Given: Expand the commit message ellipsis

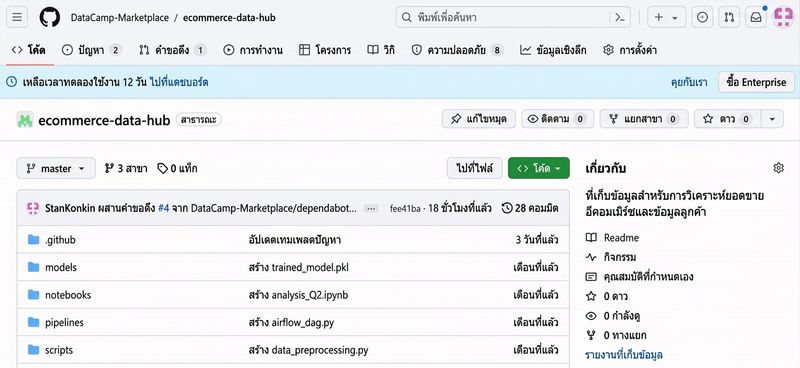Looking at the screenshot, I should (371, 208).
